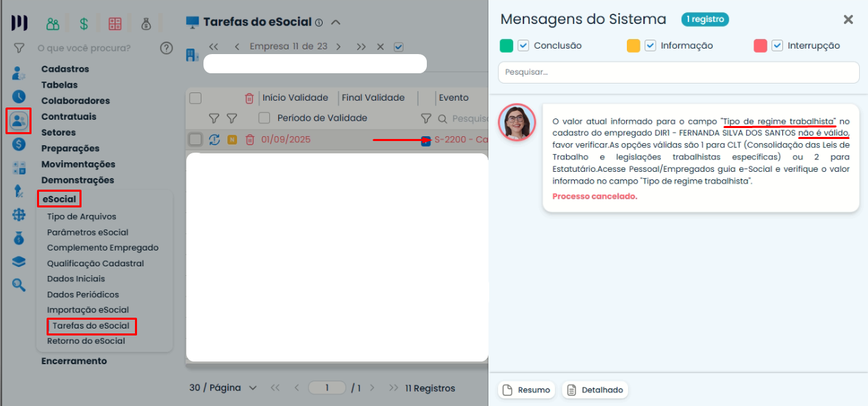Expand the Demonstrações menu group
The image size is (868, 406).
[x=77, y=180]
